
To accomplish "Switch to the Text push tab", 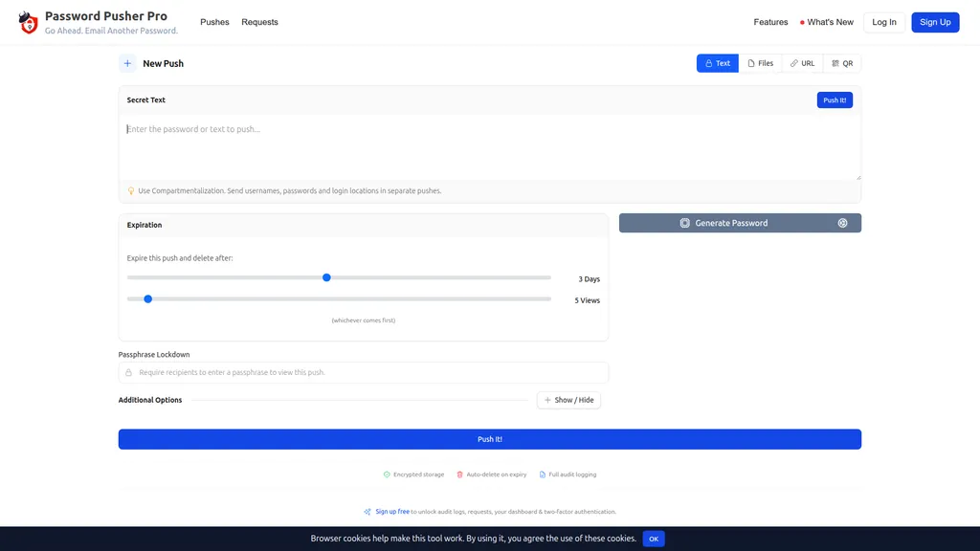I will [x=718, y=63].
